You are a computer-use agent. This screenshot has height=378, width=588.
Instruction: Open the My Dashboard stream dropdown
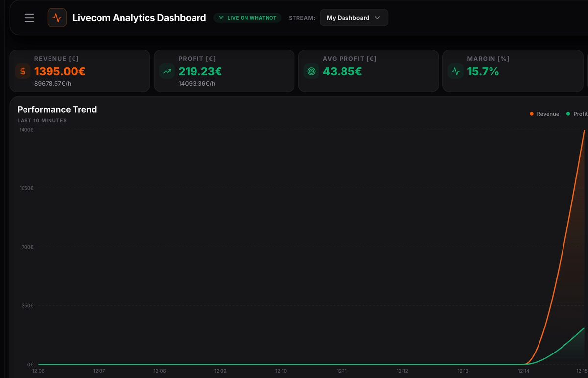point(354,18)
